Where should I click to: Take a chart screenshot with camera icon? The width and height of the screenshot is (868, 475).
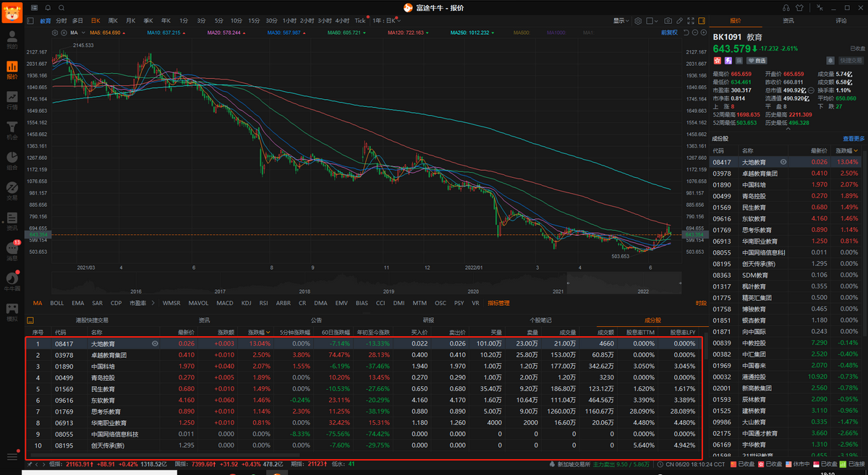(x=667, y=21)
